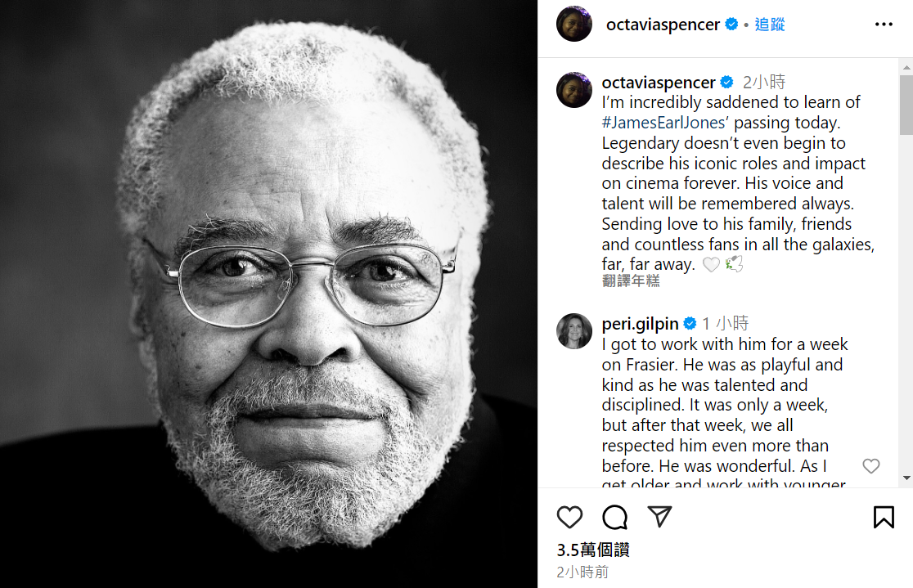Click octaviaspencer avatar beside the caption

point(574,90)
